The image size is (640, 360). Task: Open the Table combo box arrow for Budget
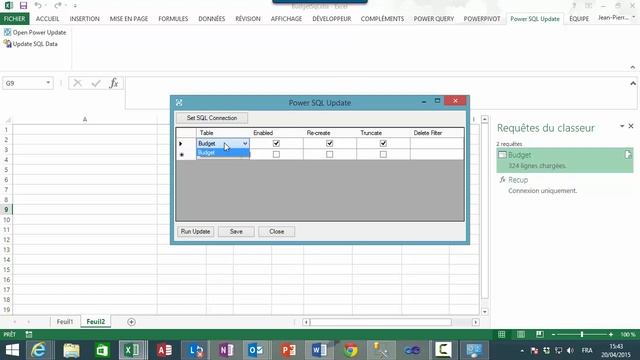(245, 143)
